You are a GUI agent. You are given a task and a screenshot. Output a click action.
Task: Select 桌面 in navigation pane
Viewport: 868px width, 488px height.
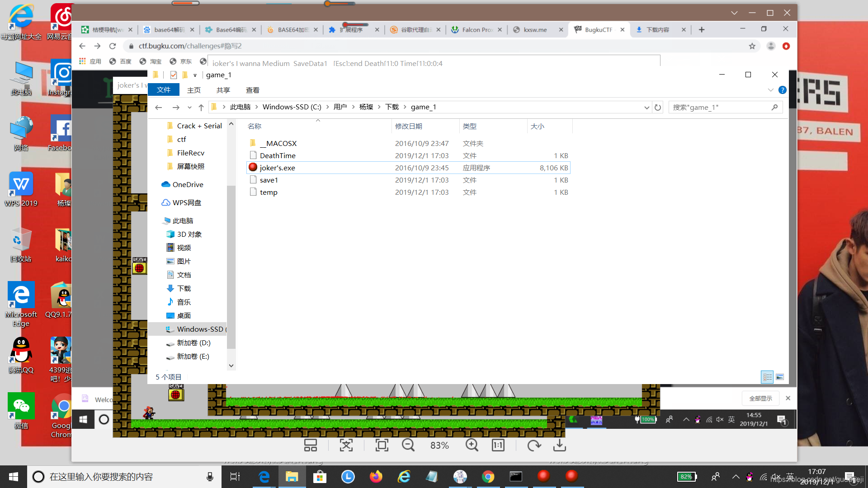coord(179,315)
